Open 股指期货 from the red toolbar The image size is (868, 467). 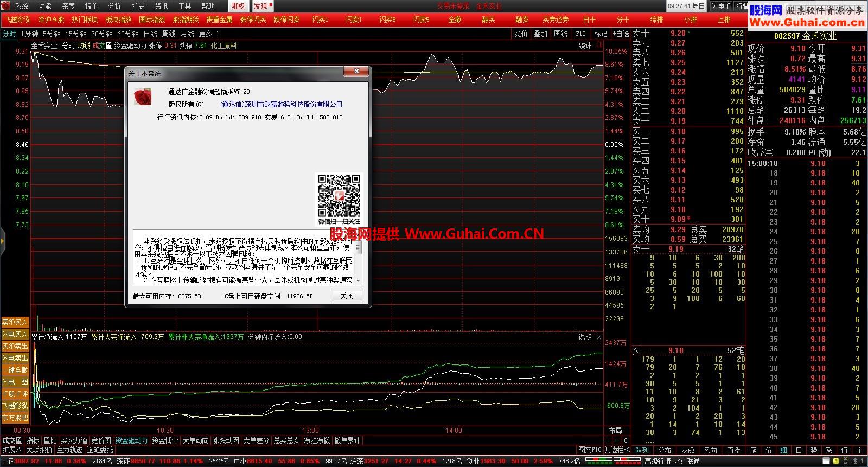tap(186, 20)
